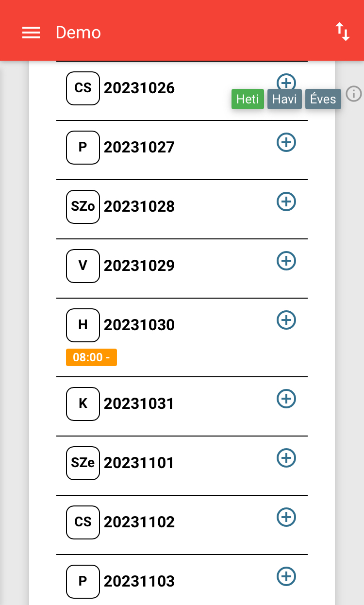Image resolution: width=364 pixels, height=605 pixels.
Task: Open the hamburger navigation menu
Action: coord(31,33)
